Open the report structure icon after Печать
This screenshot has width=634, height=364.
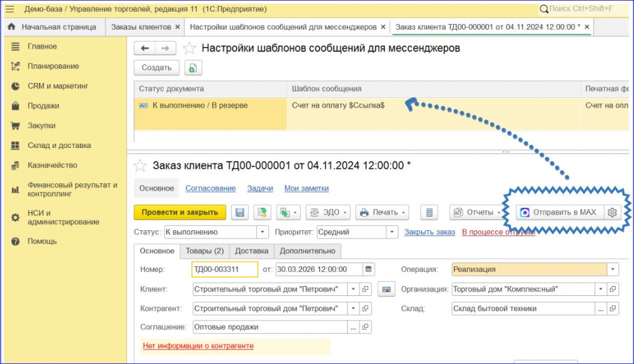429,212
